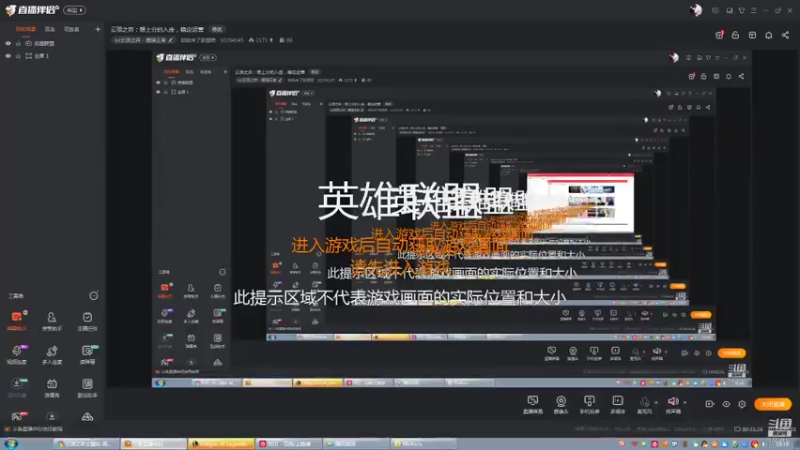Viewport: 800px width, 450px height.
Task: Open the data assistant chart tool
Action: (x=87, y=387)
